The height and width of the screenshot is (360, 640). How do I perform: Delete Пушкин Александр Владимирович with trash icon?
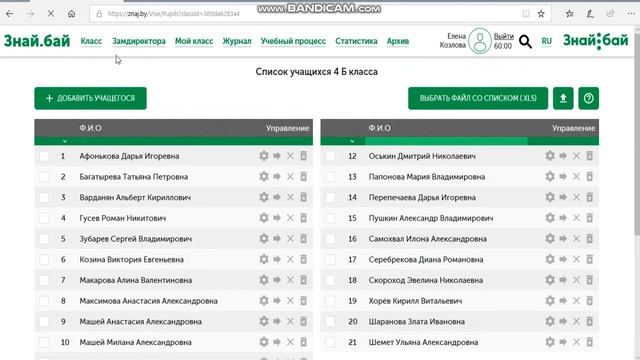click(x=589, y=218)
